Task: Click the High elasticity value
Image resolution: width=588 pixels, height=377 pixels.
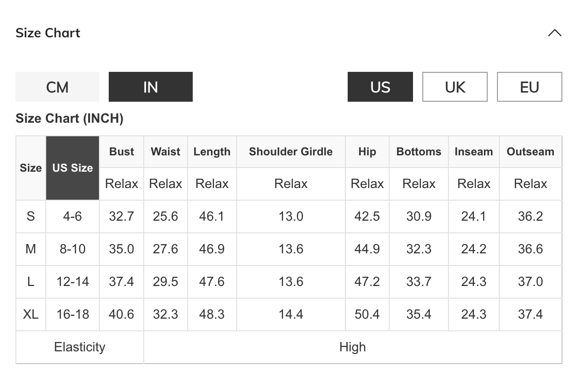Action: (x=352, y=347)
